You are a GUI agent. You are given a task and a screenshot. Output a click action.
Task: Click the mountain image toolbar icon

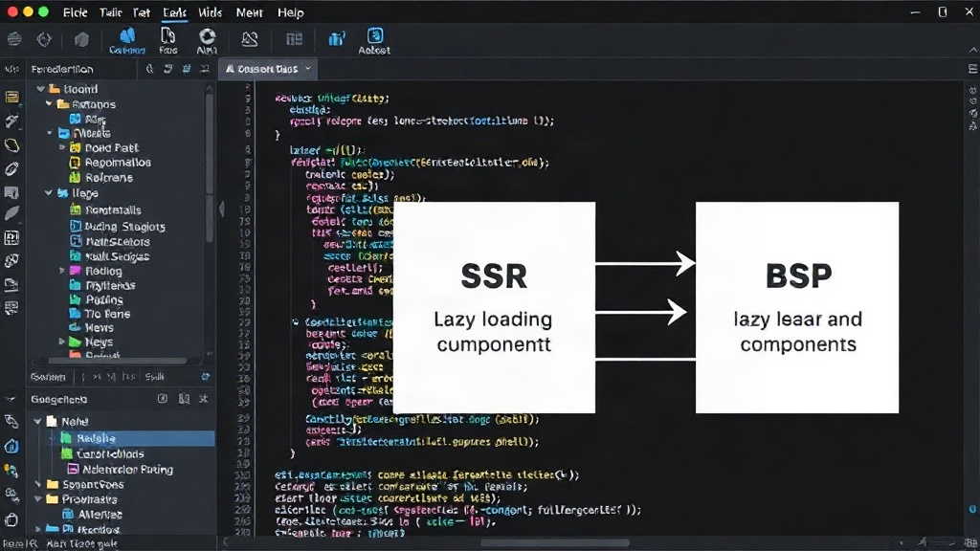pyautogui.click(x=250, y=39)
